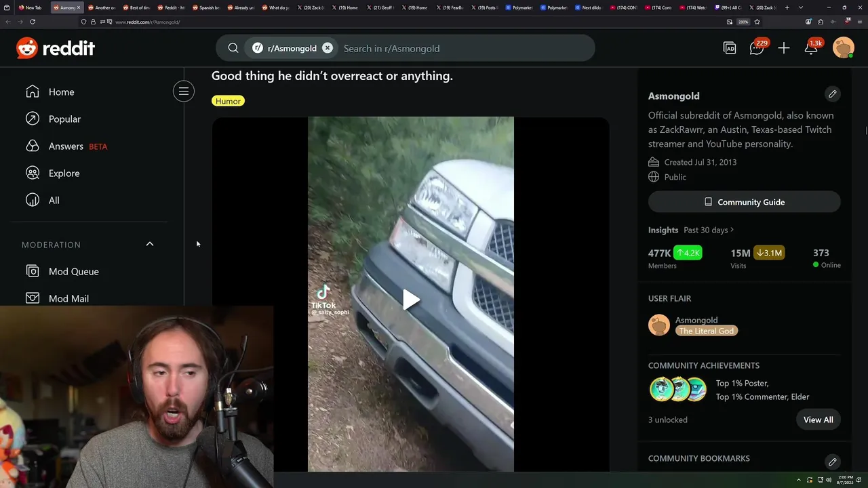
Task: Open the browser application menu
Action: click(859, 22)
